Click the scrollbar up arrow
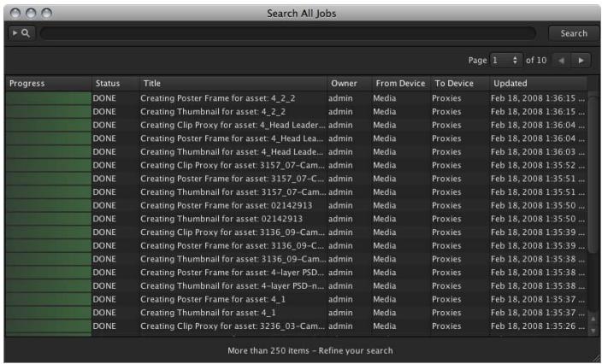This screenshot has height=364, width=602. (594, 319)
